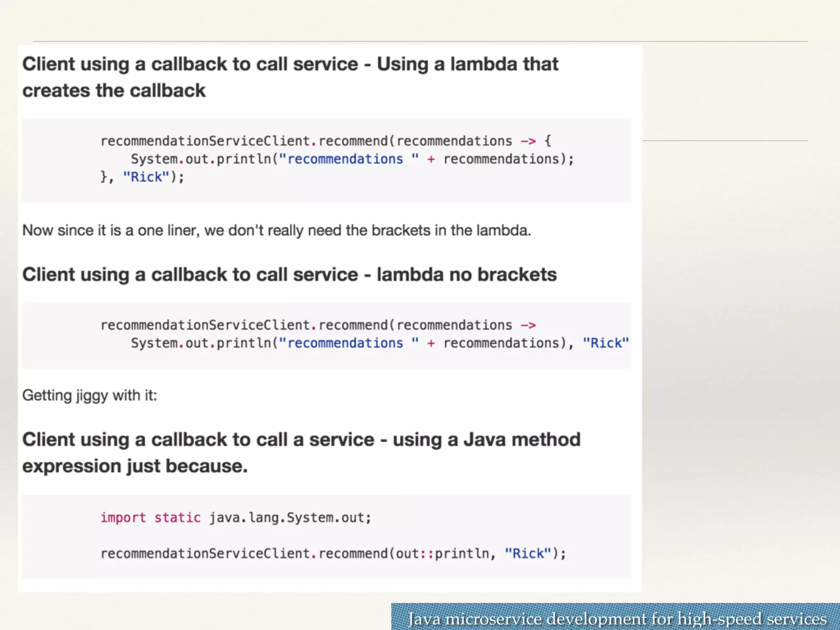Click footer 'Java microservice development for high-speed services'
Viewport: 840px width, 630px height.
pyautogui.click(x=617, y=619)
